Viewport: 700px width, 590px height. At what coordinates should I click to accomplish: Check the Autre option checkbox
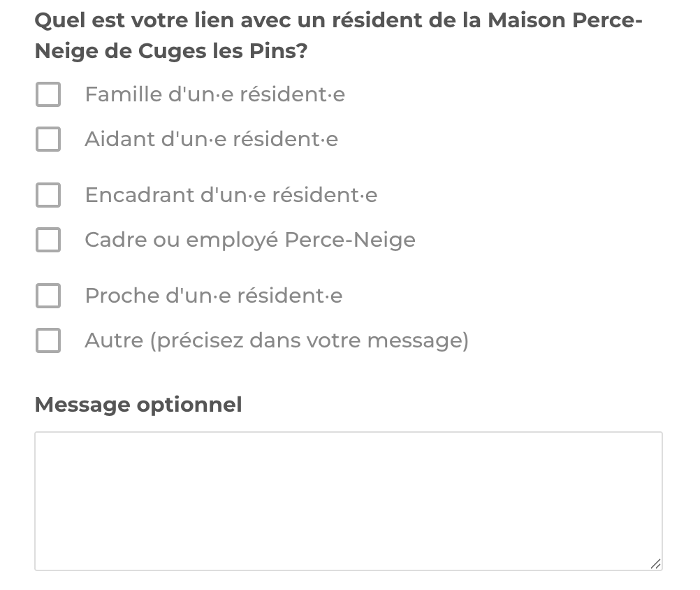48,340
